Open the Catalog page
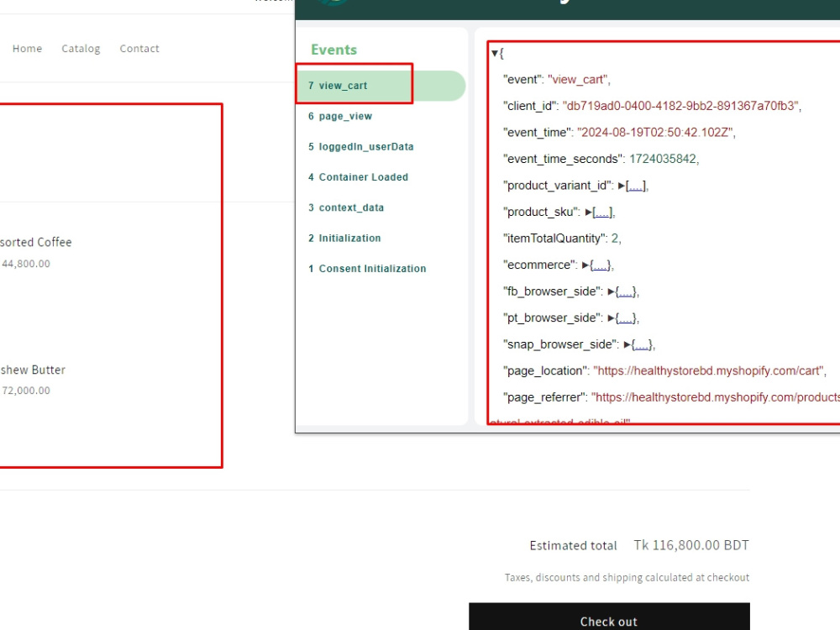 click(80, 48)
